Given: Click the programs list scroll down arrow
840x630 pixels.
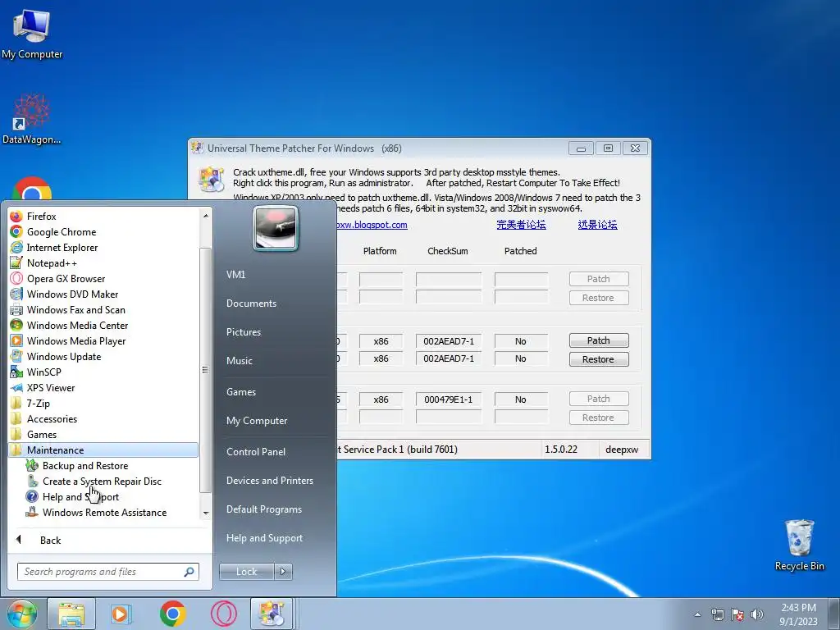Looking at the screenshot, I should [x=205, y=514].
